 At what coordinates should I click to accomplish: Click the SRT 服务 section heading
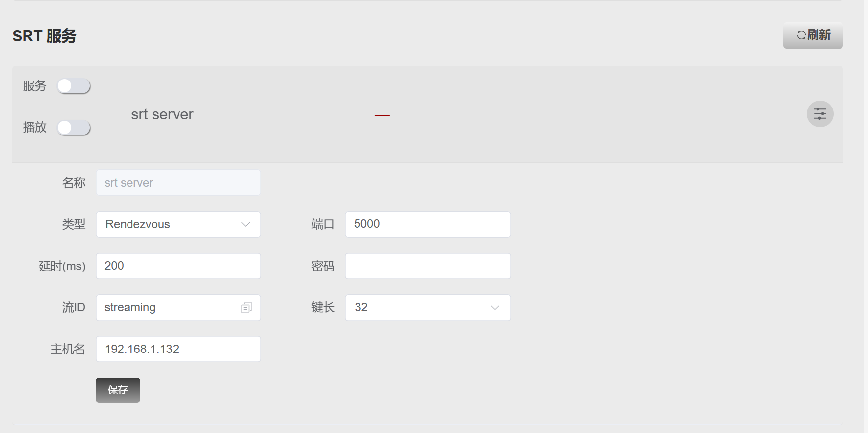click(44, 36)
